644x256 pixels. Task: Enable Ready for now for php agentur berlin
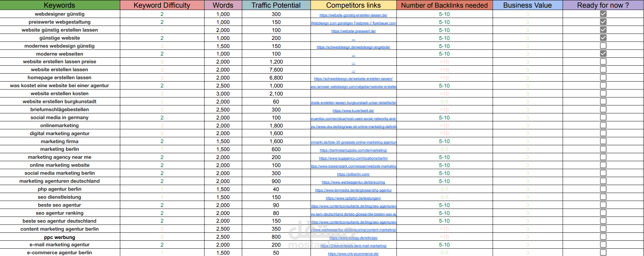coord(603,189)
